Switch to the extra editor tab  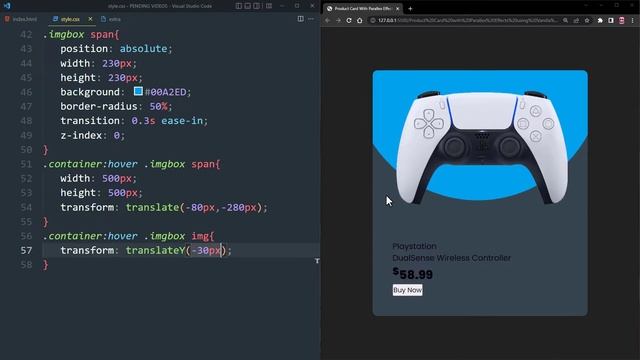click(x=111, y=19)
